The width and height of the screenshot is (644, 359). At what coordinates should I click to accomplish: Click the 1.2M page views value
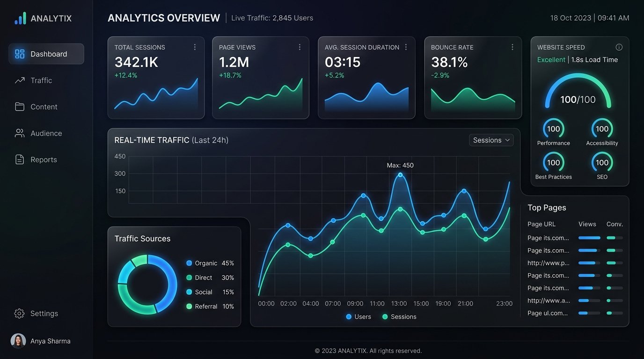pyautogui.click(x=234, y=62)
